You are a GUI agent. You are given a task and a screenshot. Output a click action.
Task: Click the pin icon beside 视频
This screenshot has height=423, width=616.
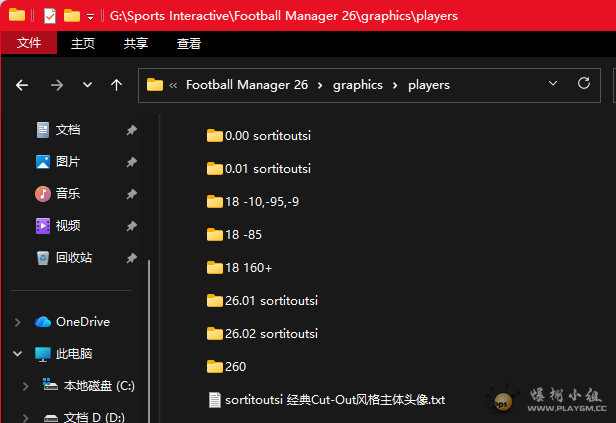132,226
